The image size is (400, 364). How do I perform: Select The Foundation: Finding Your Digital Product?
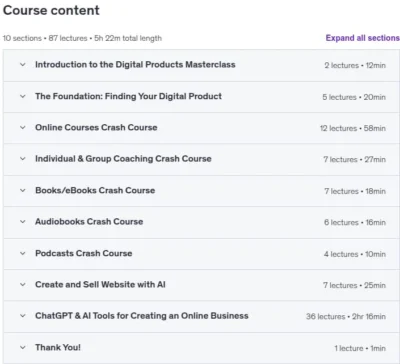coord(128,96)
